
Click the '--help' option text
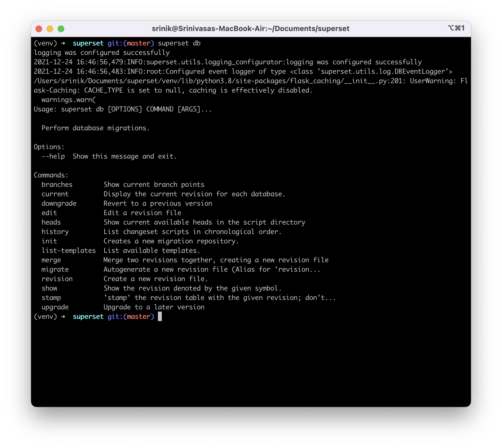tap(53, 156)
